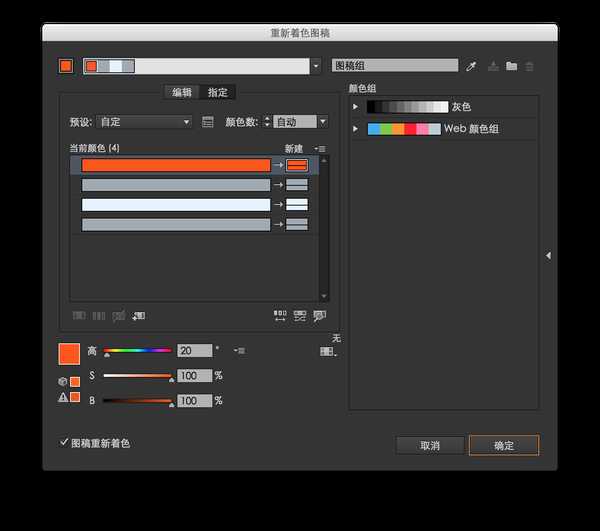Open the flyout menu icon next to 新建
The width and height of the screenshot is (600, 531).
[320, 148]
